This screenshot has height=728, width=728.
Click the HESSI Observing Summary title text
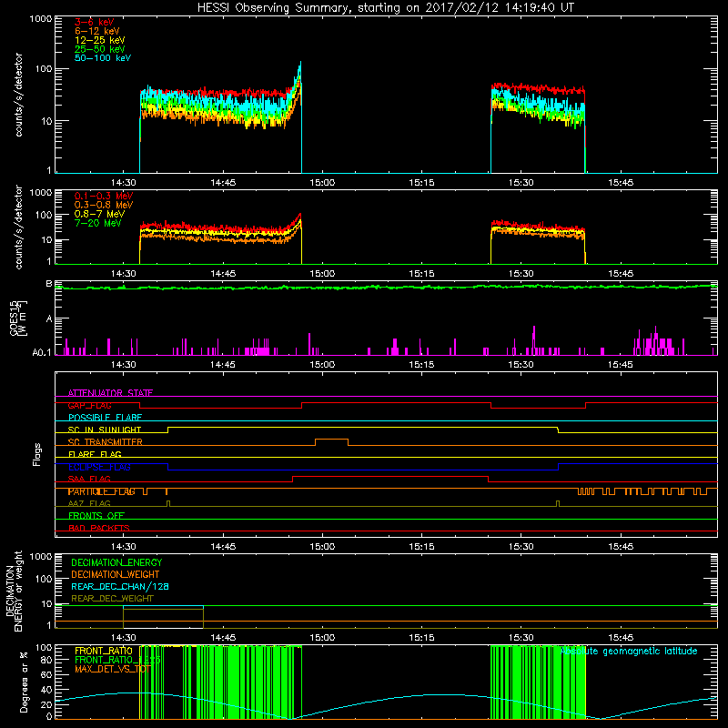385,8
